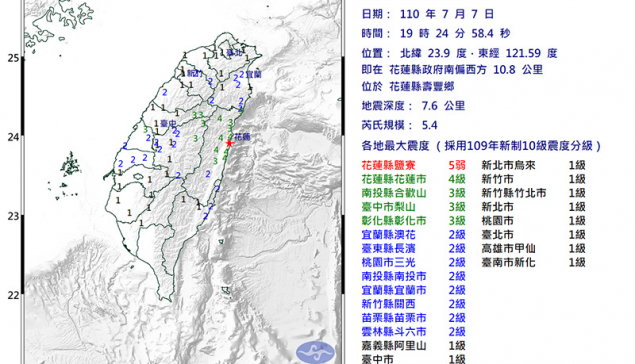
Task: Click the red epicenter star near 花蓮
Action: (229, 143)
